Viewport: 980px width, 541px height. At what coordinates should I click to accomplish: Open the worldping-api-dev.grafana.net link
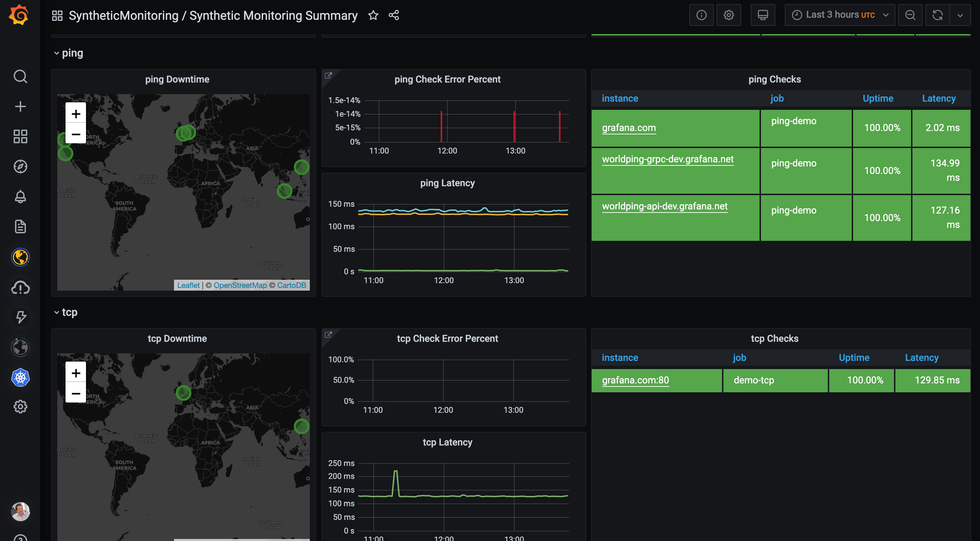[664, 206]
